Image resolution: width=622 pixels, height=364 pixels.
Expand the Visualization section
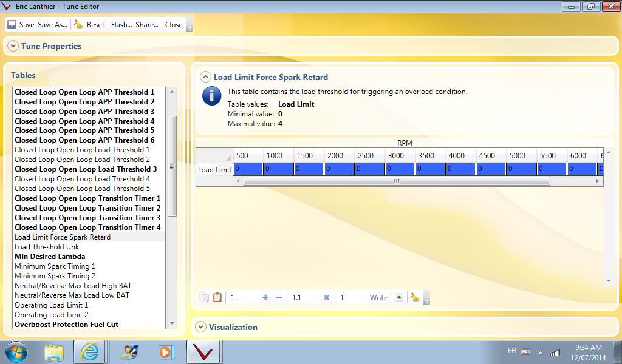[200, 327]
